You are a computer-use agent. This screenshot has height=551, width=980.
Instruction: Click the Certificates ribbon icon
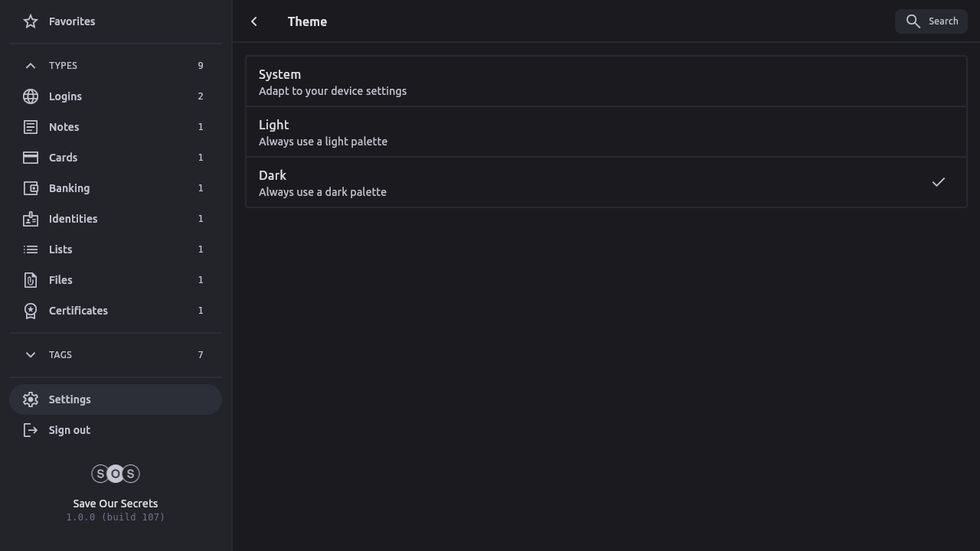(x=31, y=311)
